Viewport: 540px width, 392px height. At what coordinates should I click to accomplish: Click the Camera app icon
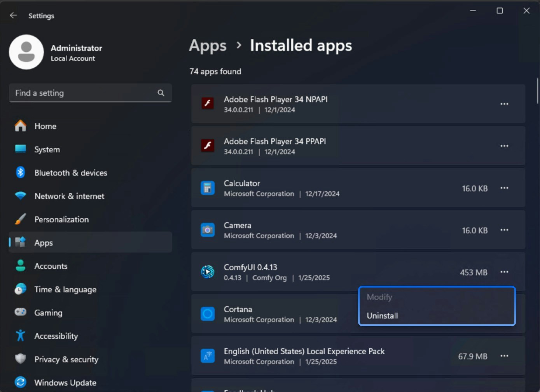click(208, 230)
